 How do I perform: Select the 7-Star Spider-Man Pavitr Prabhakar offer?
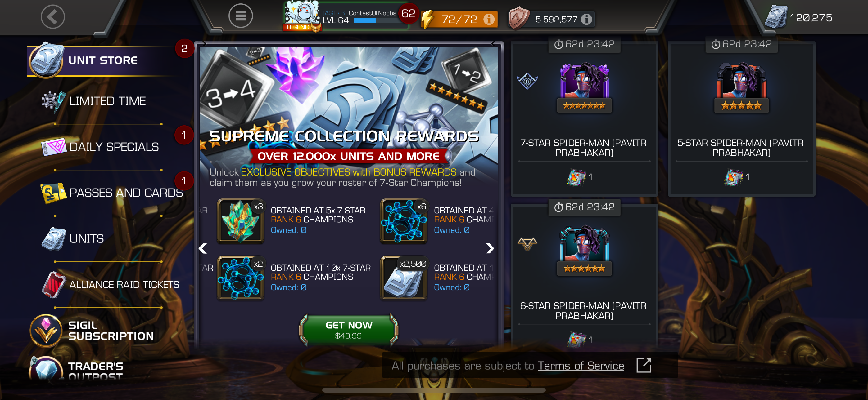(x=584, y=118)
